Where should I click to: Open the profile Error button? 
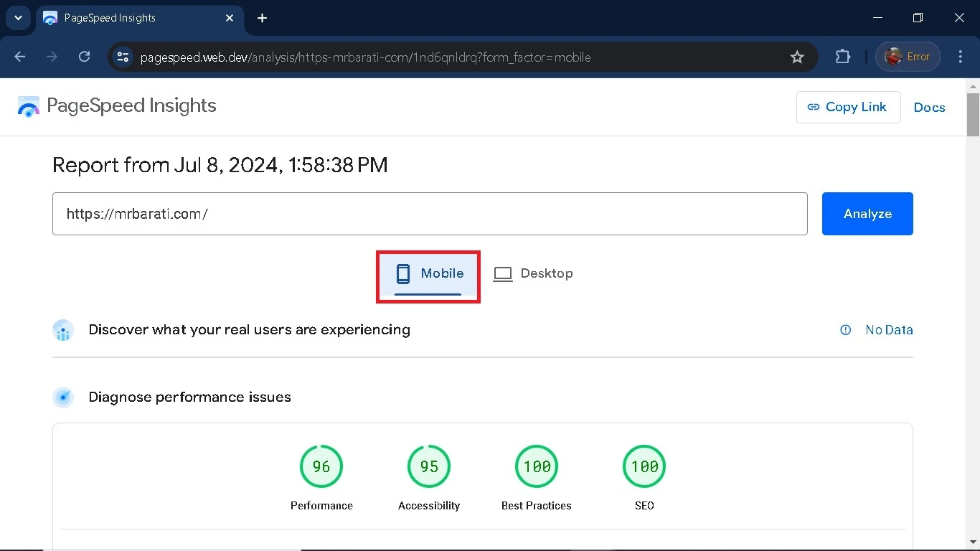tap(908, 57)
